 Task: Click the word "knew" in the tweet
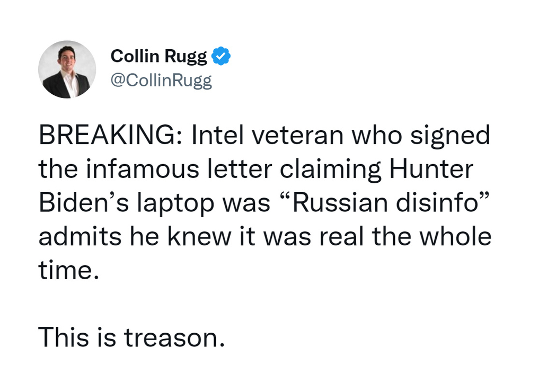point(199,236)
